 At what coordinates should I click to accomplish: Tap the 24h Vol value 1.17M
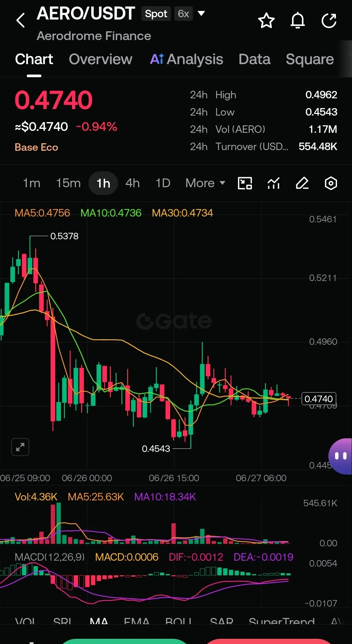(323, 129)
